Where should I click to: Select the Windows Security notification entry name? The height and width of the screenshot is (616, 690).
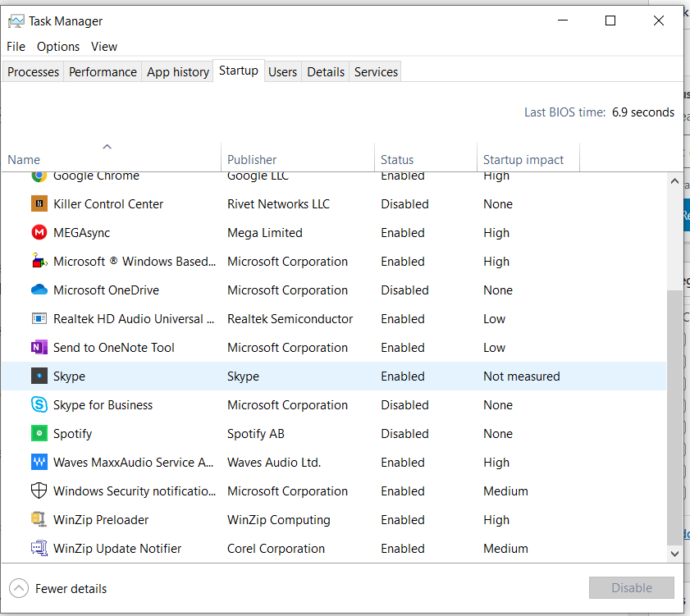[135, 491]
